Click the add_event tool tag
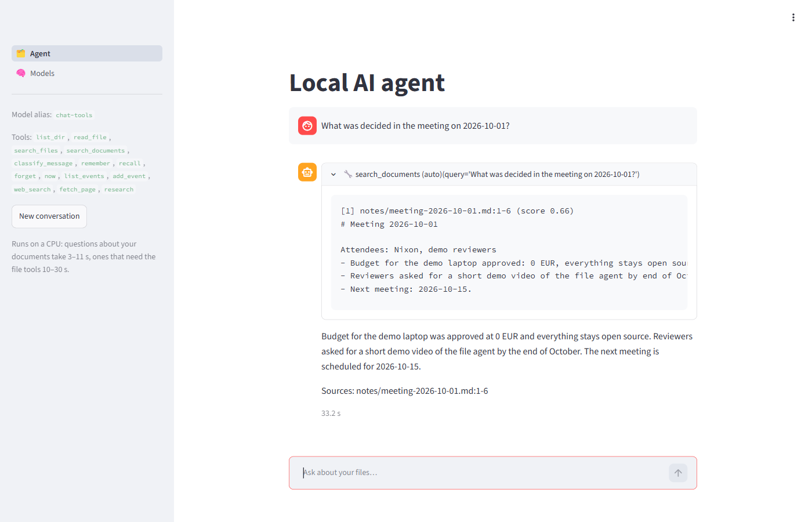Screen dimensions: 812x522 (x=129, y=176)
